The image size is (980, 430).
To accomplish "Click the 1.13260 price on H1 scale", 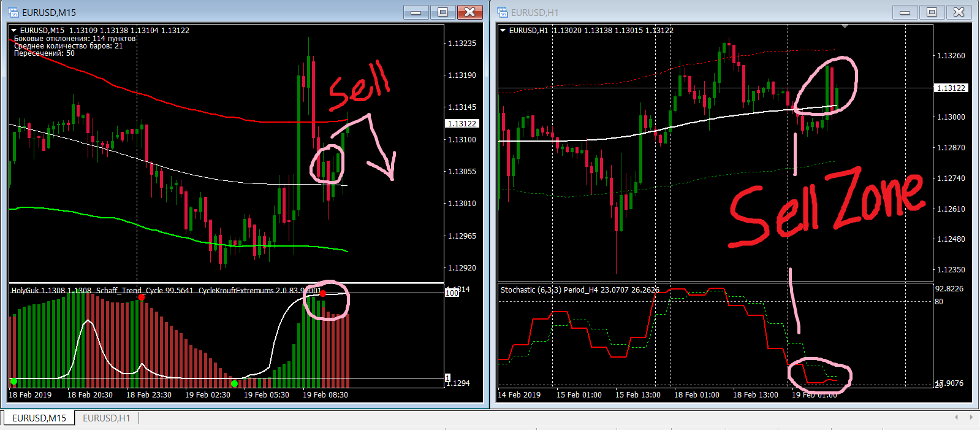I will (x=951, y=56).
